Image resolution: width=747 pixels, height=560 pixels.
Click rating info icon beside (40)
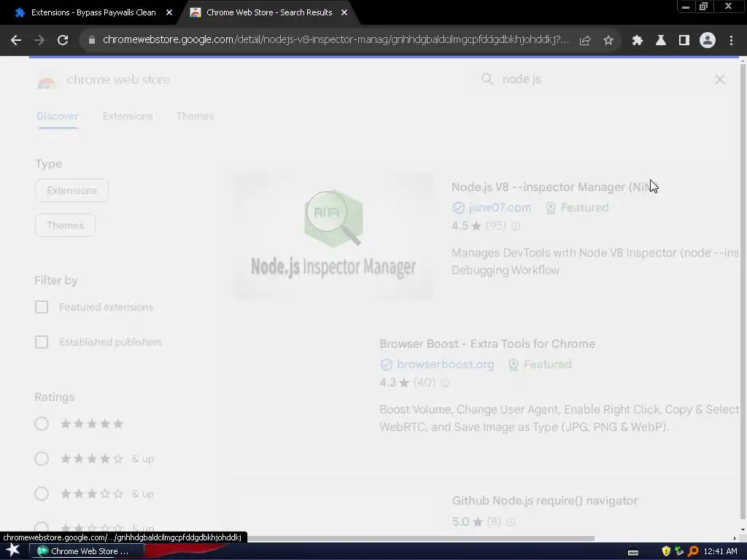[x=445, y=383]
